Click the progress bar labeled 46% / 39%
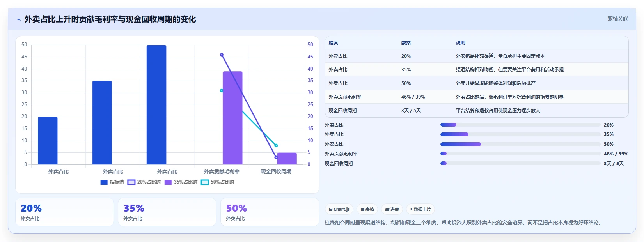Image resolution: width=644 pixels, height=242 pixels. click(x=520, y=154)
